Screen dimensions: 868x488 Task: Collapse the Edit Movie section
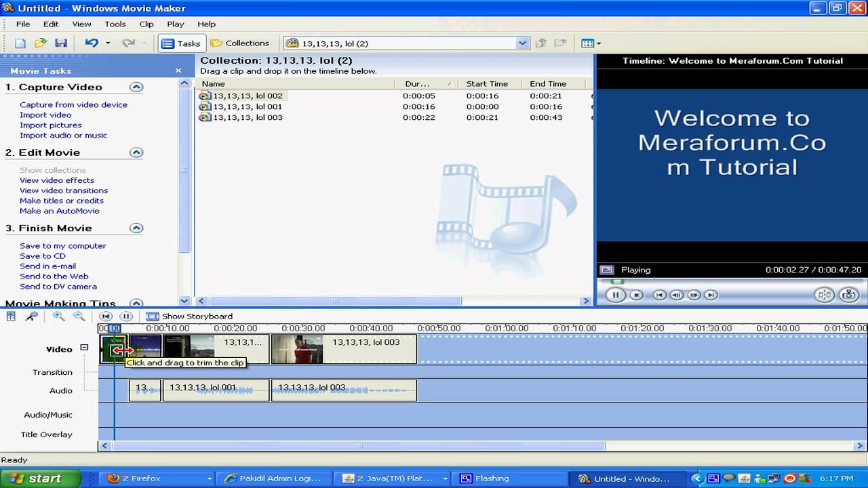pyautogui.click(x=136, y=153)
